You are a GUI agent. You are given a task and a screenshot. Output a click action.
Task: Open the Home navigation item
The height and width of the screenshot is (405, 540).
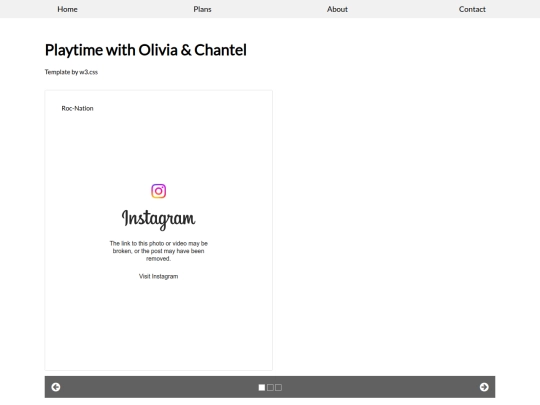[x=68, y=9]
